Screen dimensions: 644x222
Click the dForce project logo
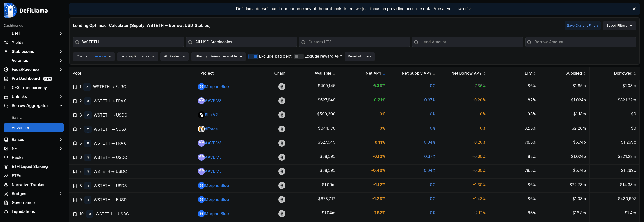click(x=201, y=129)
